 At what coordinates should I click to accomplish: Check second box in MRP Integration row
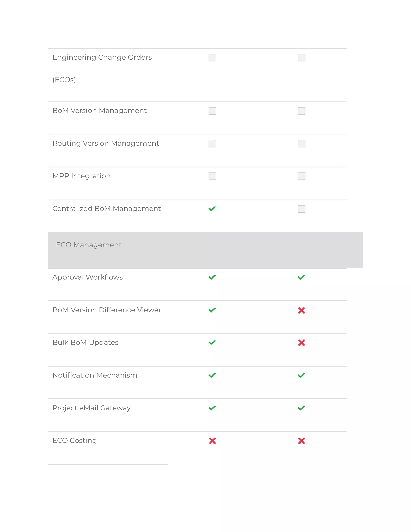point(301,176)
